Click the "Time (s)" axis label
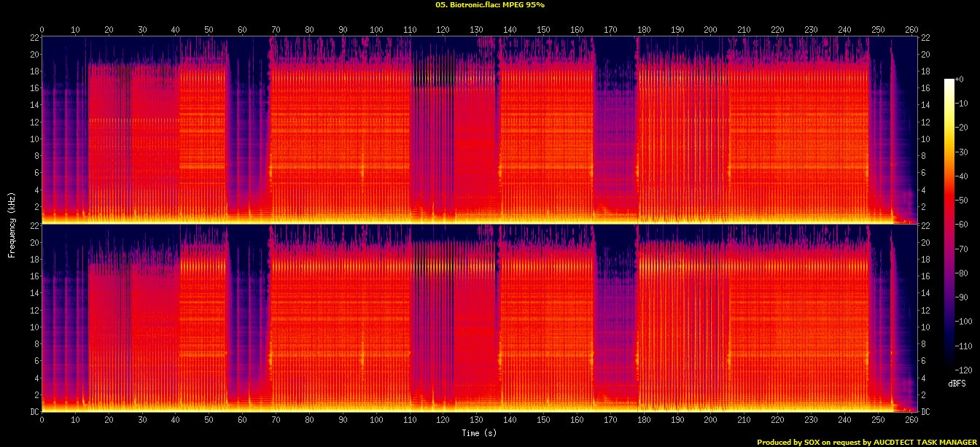Viewport: 980px width, 447px height. [479, 432]
